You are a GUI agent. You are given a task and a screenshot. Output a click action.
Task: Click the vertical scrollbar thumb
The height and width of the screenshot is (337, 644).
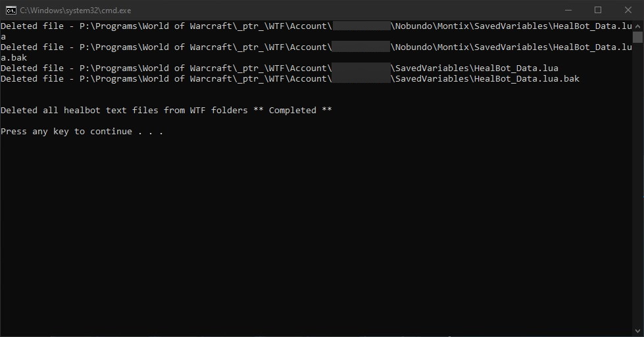[x=637, y=38]
